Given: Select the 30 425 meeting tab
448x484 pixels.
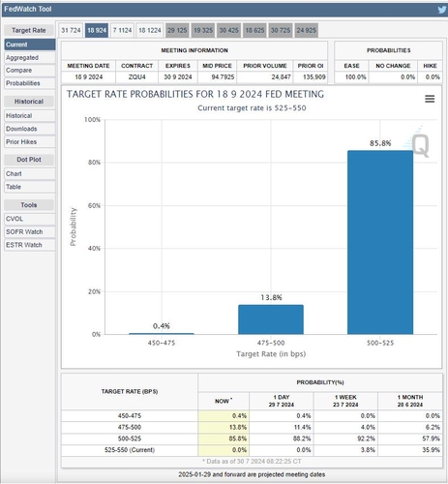Looking at the screenshot, I should pos(228,30).
